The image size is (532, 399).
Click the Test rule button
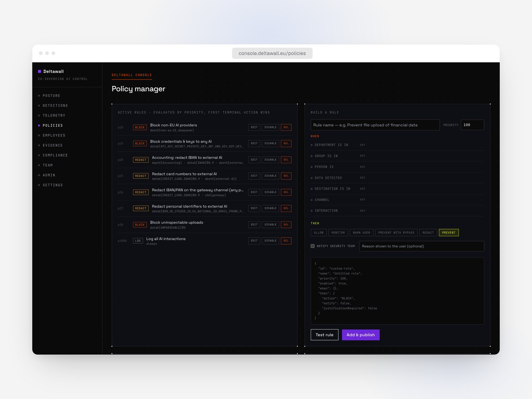pos(325,335)
